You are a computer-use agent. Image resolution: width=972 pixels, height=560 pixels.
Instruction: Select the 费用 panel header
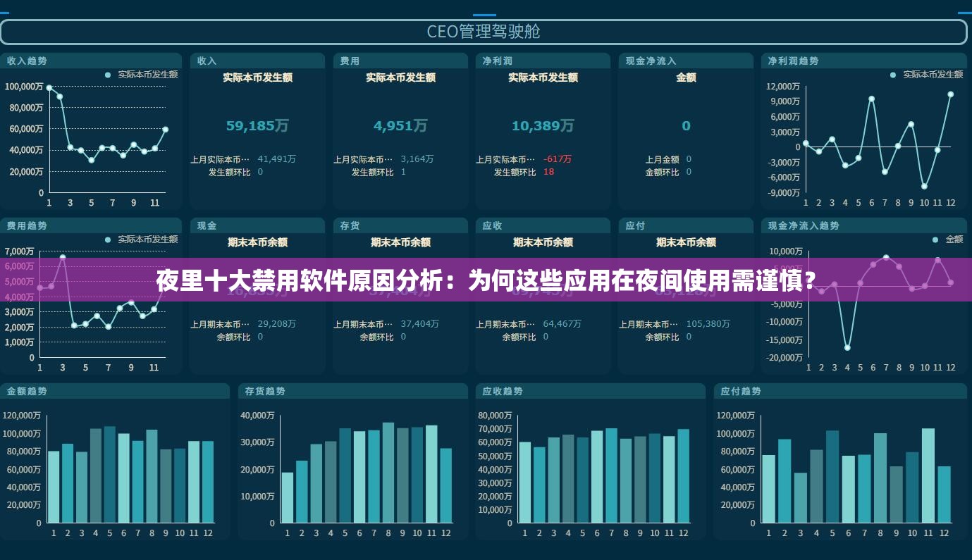[400, 61]
